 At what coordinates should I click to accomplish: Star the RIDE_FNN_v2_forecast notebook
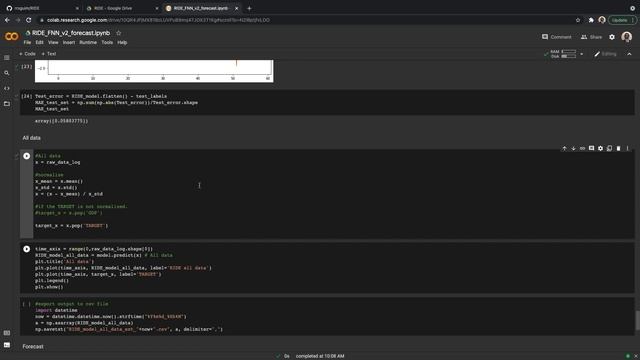click(x=119, y=33)
